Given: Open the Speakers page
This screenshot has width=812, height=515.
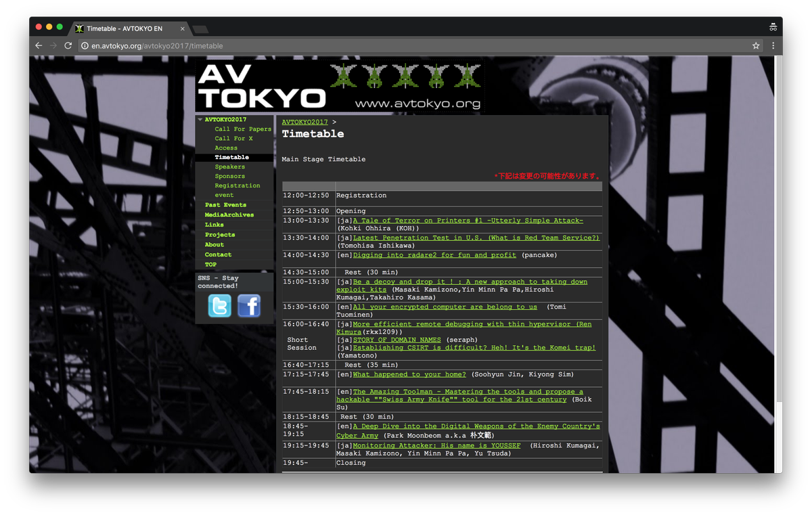Looking at the screenshot, I should coord(230,166).
